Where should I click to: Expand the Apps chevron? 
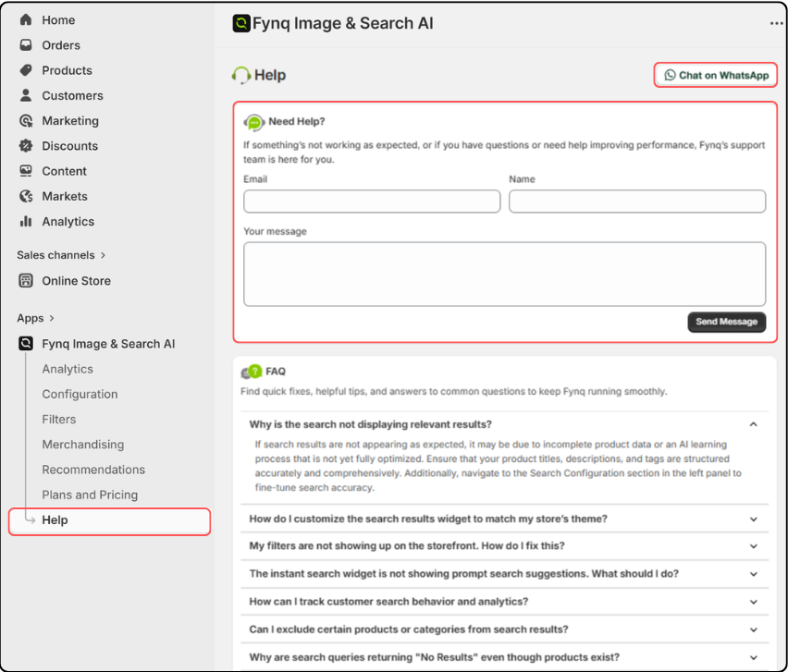point(52,318)
